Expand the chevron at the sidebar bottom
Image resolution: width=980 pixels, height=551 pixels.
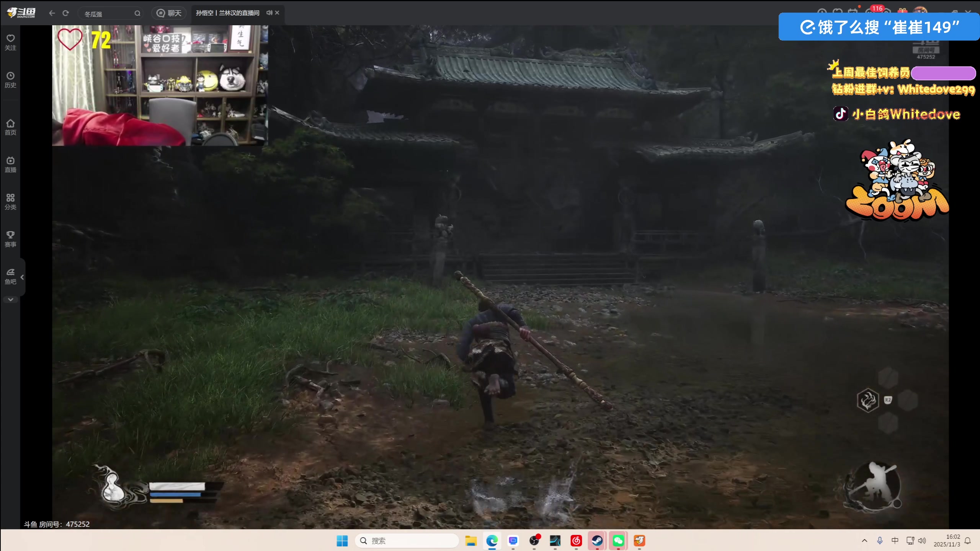(x=10, y=299)
